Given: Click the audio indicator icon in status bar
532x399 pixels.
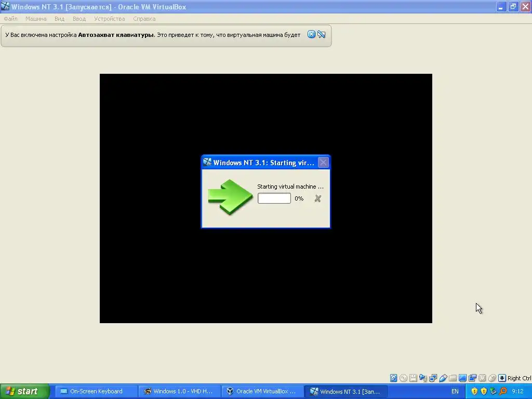Looking at the screenshot, I should pos(423,378).
